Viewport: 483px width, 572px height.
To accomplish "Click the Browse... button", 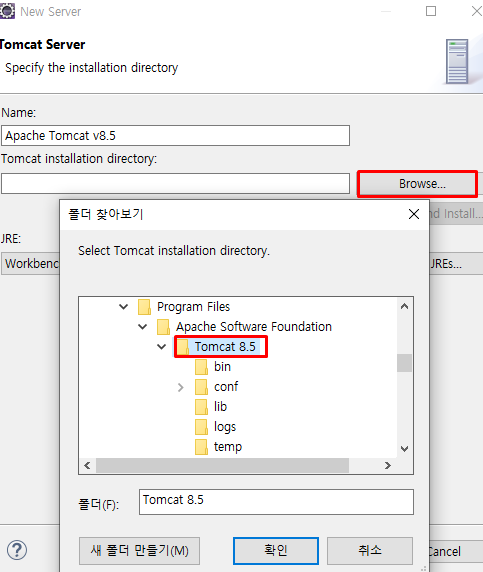I will tap(417, 184).
